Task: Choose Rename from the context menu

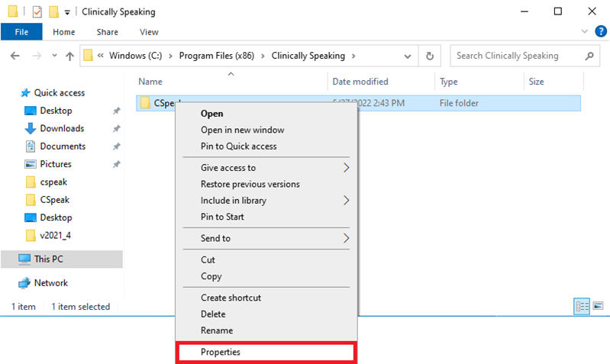Action: (217, 330)
